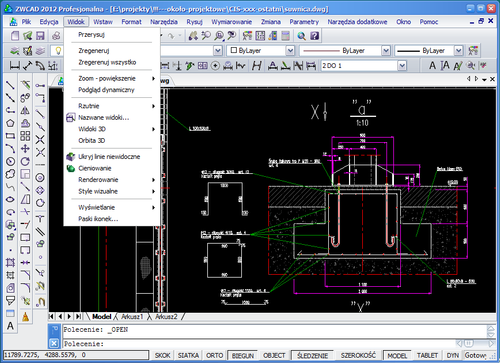Expand the Rzutnie submenu

(112, 106)
